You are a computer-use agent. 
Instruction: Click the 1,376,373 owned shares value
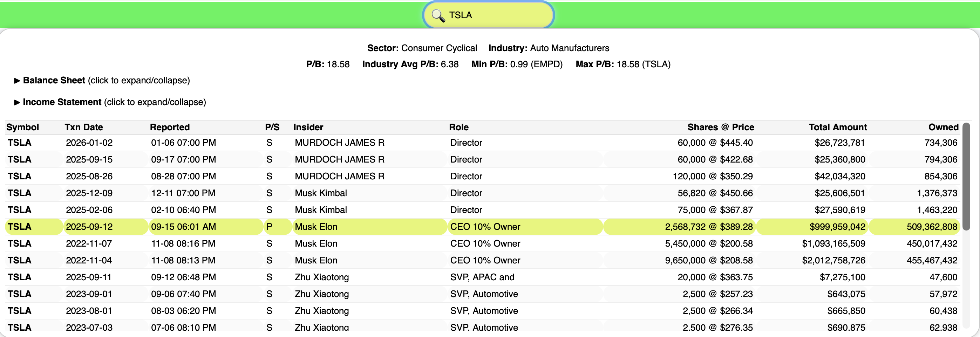click(x=937, y=193)
